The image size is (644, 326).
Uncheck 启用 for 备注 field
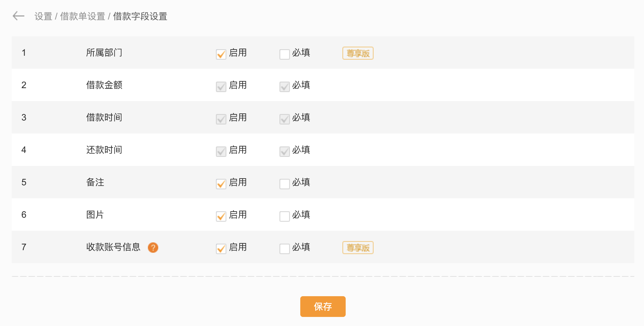pyautogui.click(x=221, y=184)
